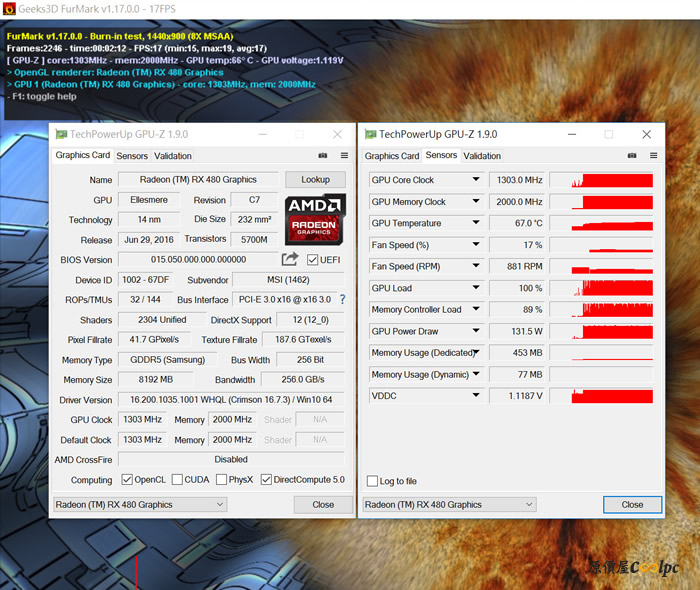
Task: Open the VDDC sensor dropdown
Action: tap(476, 395)
